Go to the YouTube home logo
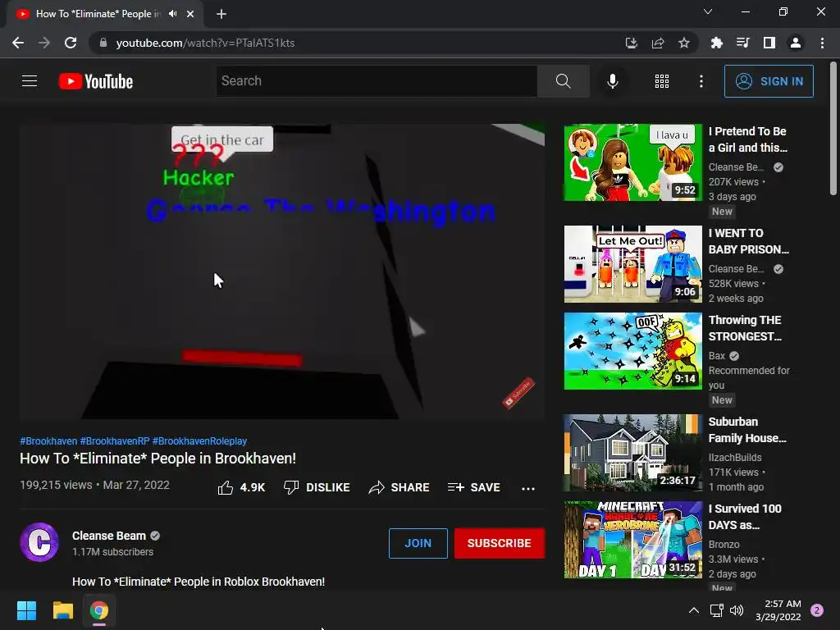This screenshot has width=840, height=630. pos(96,81)
